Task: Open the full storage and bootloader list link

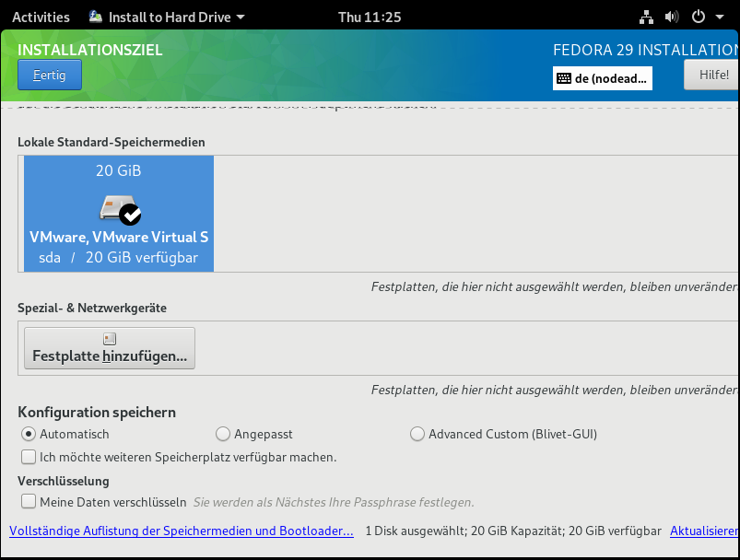Action: [182, 531]
